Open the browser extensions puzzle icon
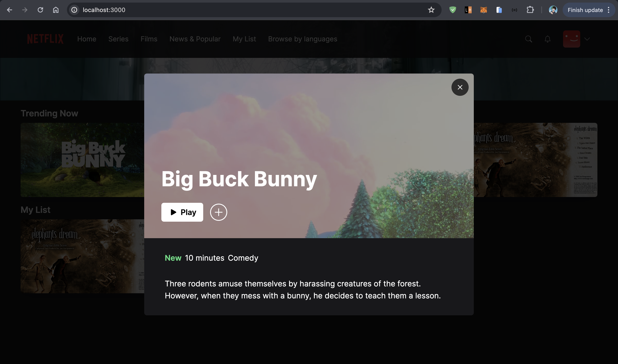This screenshot has height=364, width=618. (530, 10)
